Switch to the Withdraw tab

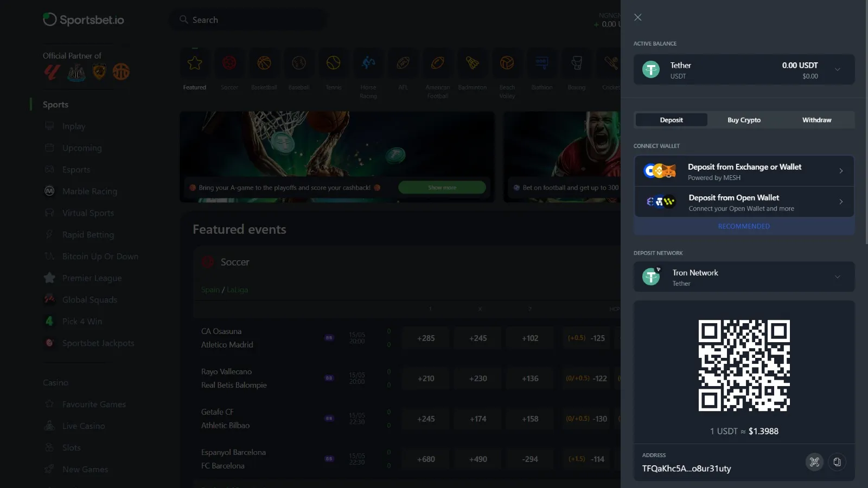[x=816, y=120]
